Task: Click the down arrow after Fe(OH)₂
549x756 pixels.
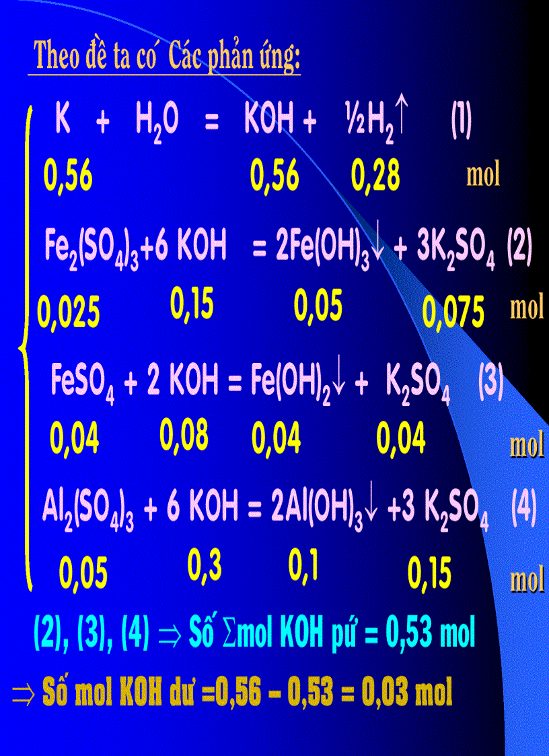Action: [338, 382]
